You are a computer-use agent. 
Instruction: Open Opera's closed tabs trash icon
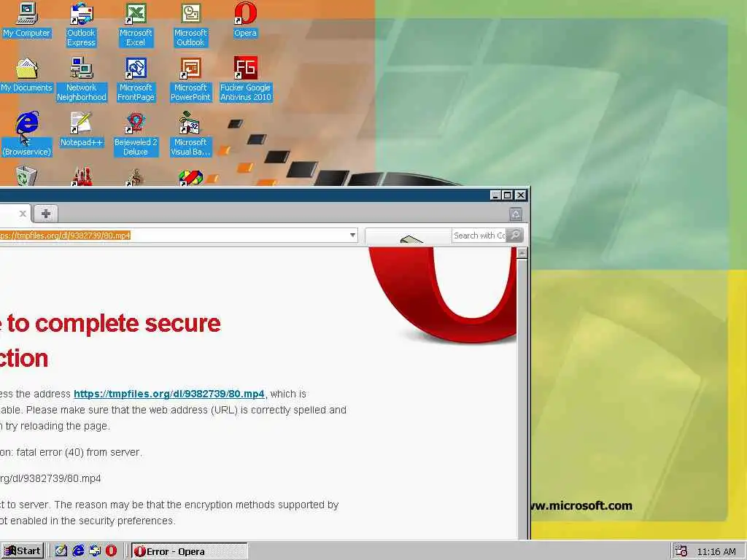pos(516,214)
